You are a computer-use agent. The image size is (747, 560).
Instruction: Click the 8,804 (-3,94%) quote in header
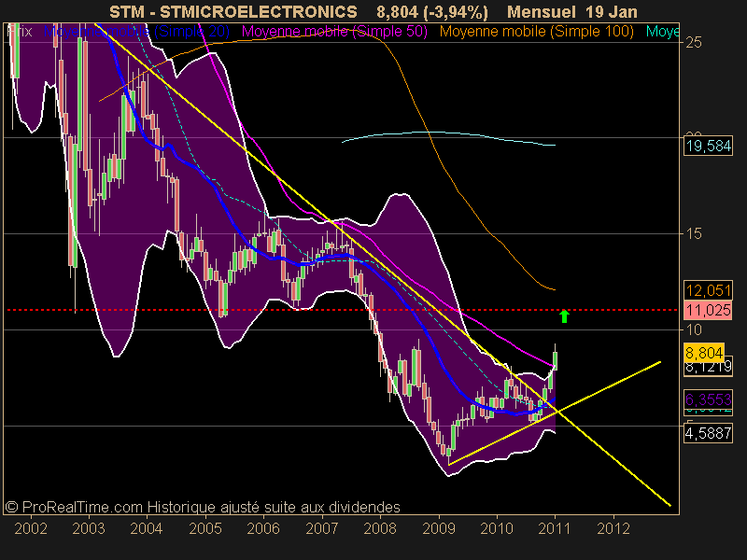(432, 11)
